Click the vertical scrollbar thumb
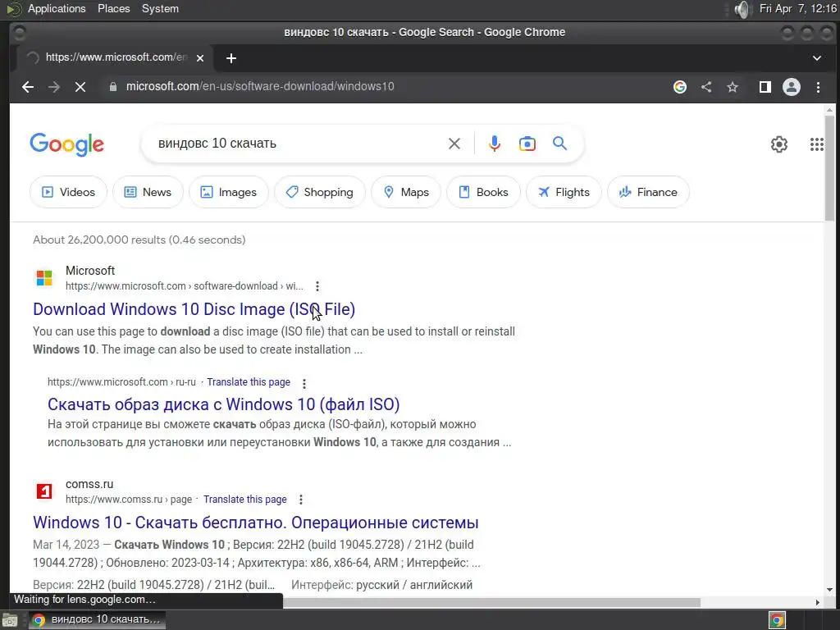The image size is (840, 630). [829, 167]
